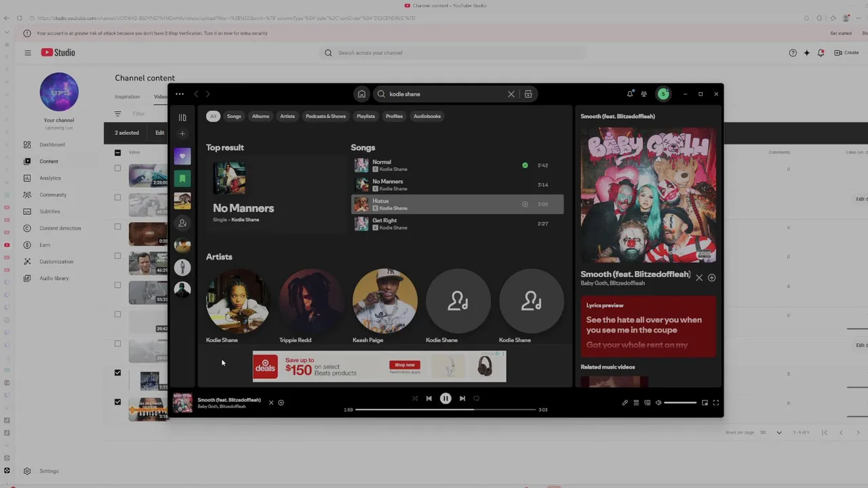The image size is (868, 488).
Task: Adjust the Spotify volume slider
Action: tap(680, 403)
